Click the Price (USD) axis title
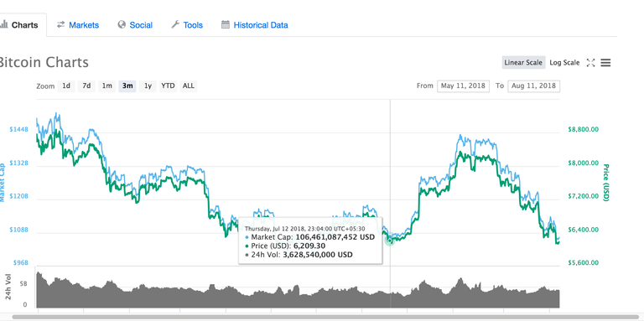644x321 pixels. [605, 183]
